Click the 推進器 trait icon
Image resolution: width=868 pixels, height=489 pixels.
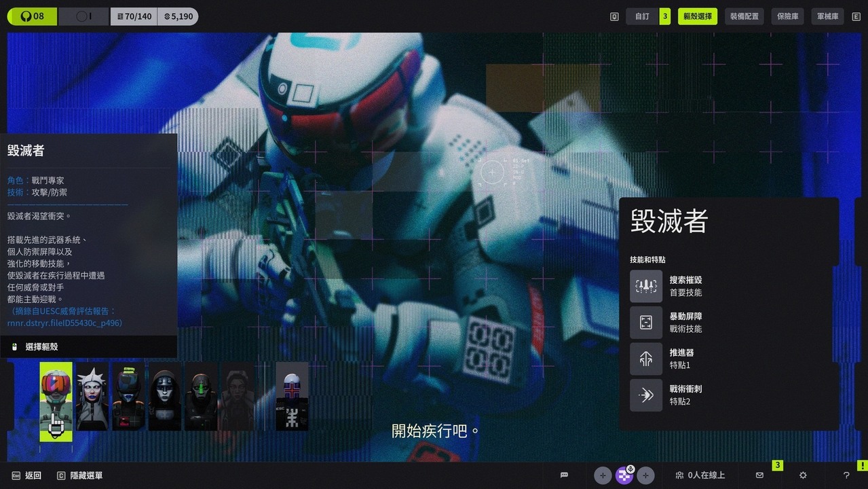pos(645,359)
